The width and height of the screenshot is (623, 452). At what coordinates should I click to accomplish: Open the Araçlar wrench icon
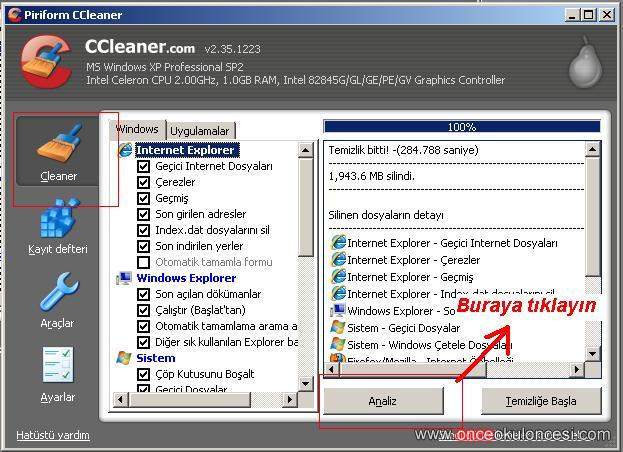coord(60,292)
